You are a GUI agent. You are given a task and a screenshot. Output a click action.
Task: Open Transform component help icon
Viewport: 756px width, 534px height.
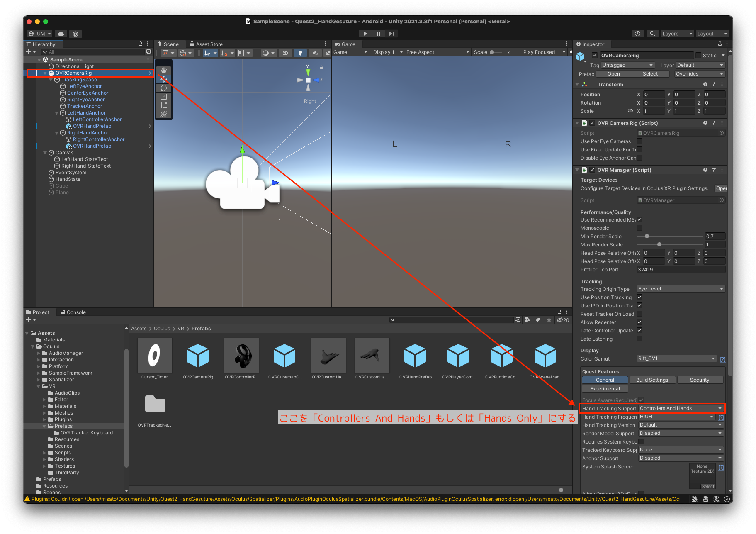tap(705, 84)
